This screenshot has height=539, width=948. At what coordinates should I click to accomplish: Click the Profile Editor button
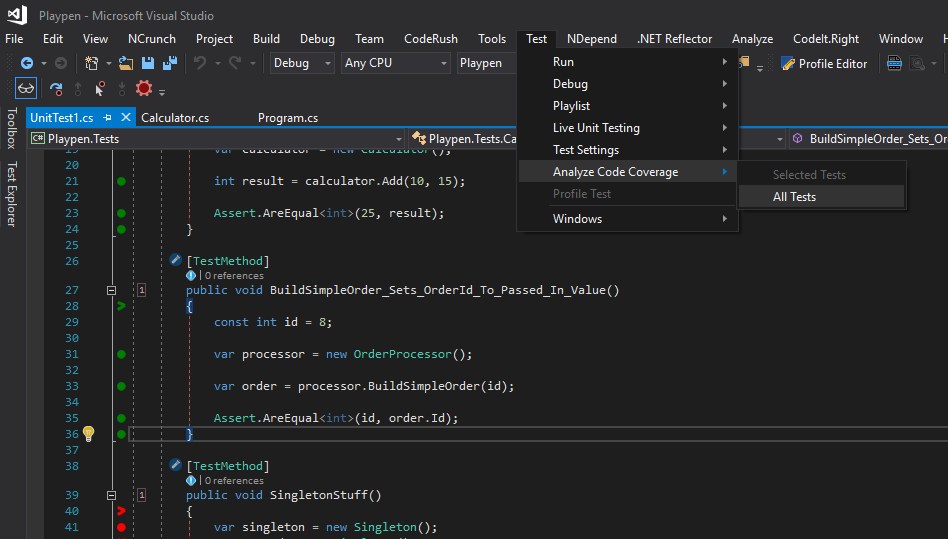tap(824, 63)
